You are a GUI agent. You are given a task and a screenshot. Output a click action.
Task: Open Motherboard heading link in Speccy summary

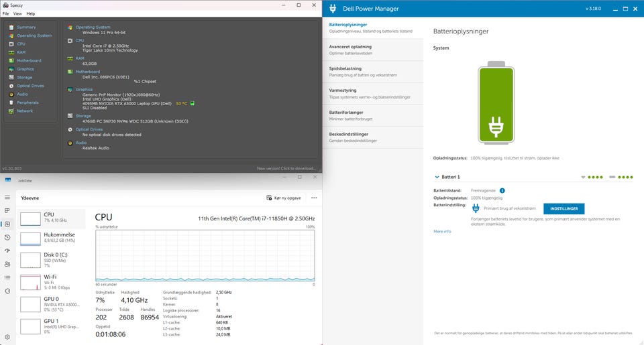point(87,72)
